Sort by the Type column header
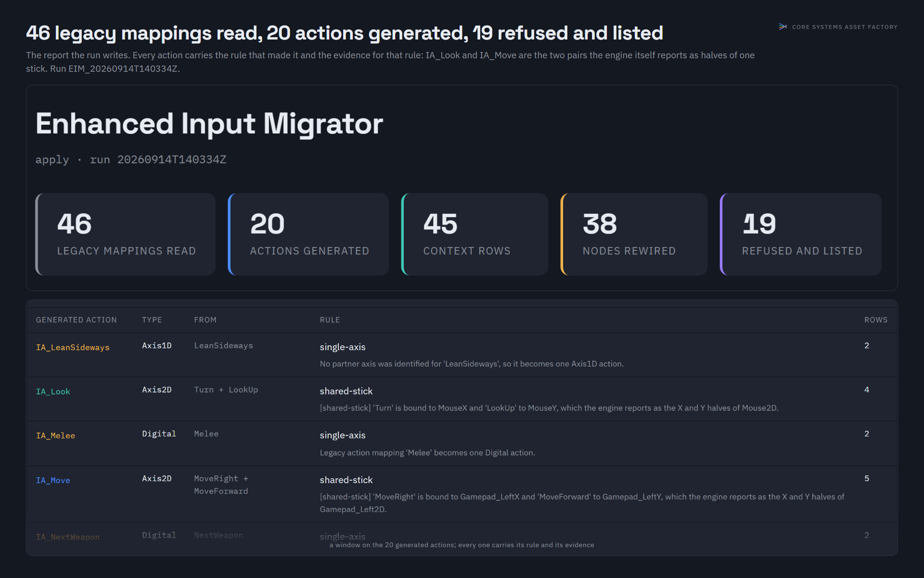This screenshot has height=578, width=924. pyautogui.click(x=152, y=320)
